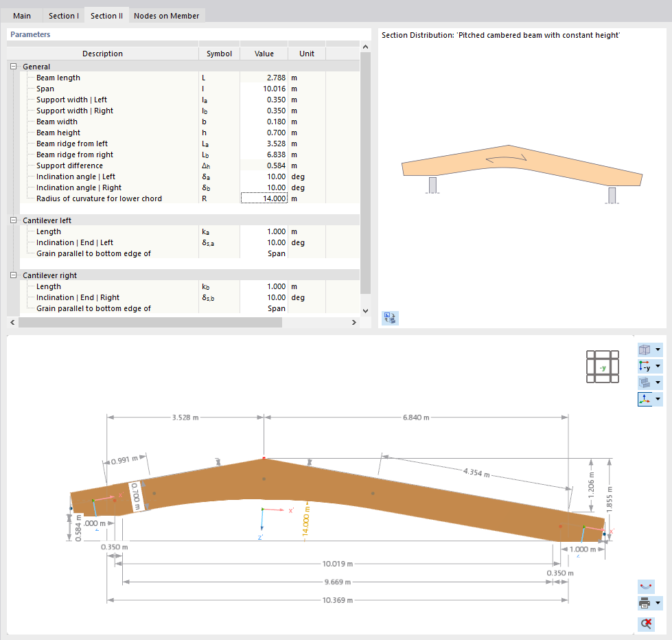This screenshot has height=640, width=672.
Task: Click the curved beam icon near print
Action: coord(646,586)
